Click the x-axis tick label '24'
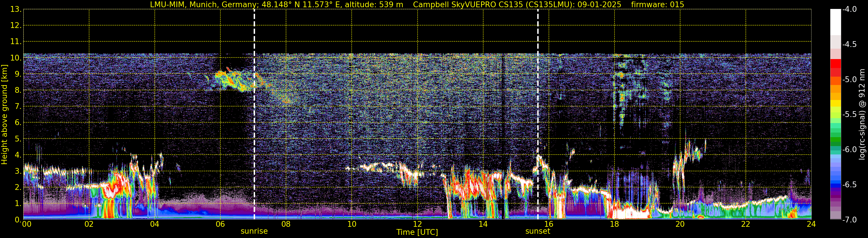868x238 pixels. (x=811, y=224)
